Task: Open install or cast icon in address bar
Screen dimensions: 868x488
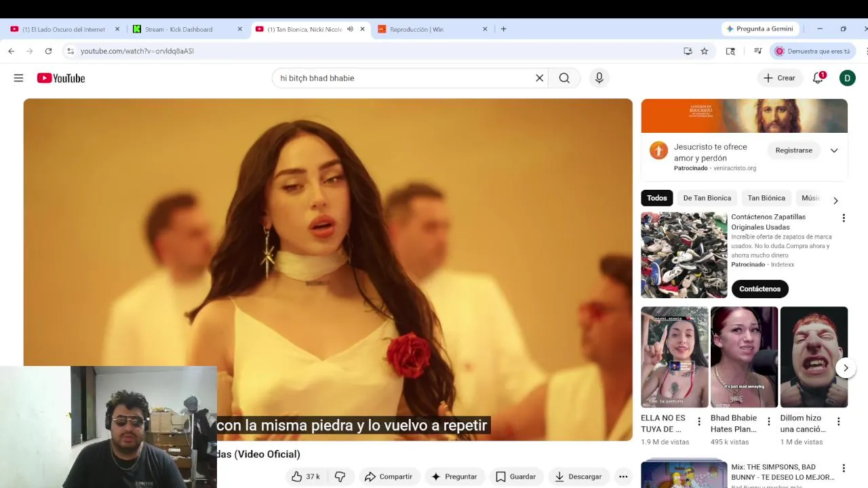Action: coord(688,51)
